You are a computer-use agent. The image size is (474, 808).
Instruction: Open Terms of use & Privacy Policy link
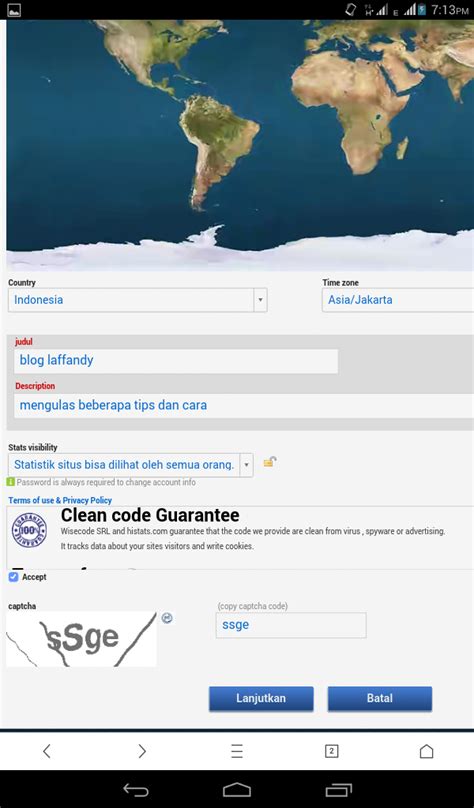pos(60,500)
